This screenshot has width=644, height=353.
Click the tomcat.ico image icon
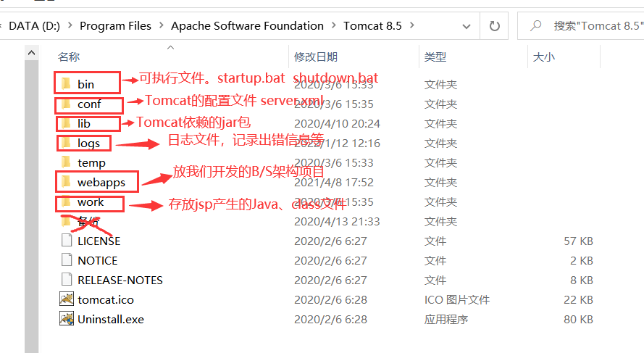[67, 299]
